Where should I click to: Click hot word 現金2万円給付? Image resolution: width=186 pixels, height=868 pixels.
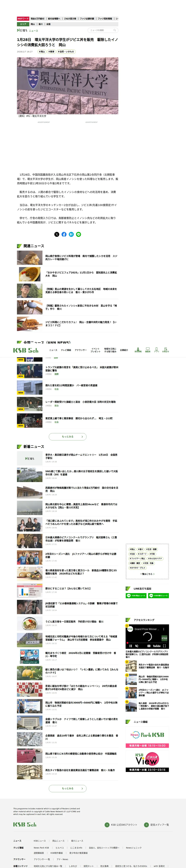pyautogui.click(x=38, y=19)
